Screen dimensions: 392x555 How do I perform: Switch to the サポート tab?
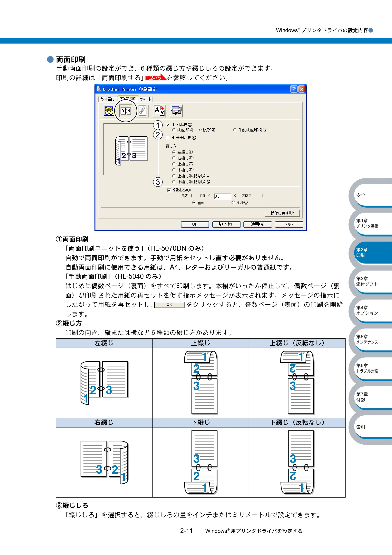tap(145, 99)
